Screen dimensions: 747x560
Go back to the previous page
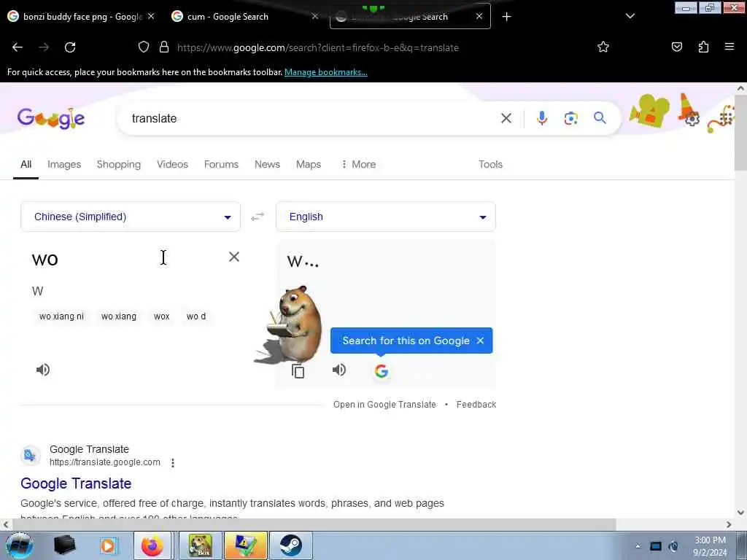coord(18,47)
